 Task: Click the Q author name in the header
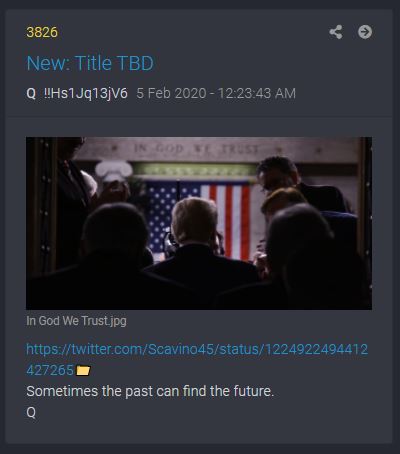(x=31, y=93)
